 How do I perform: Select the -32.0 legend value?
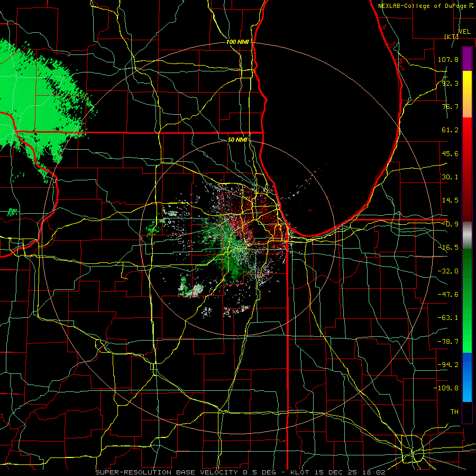(448, 271)
